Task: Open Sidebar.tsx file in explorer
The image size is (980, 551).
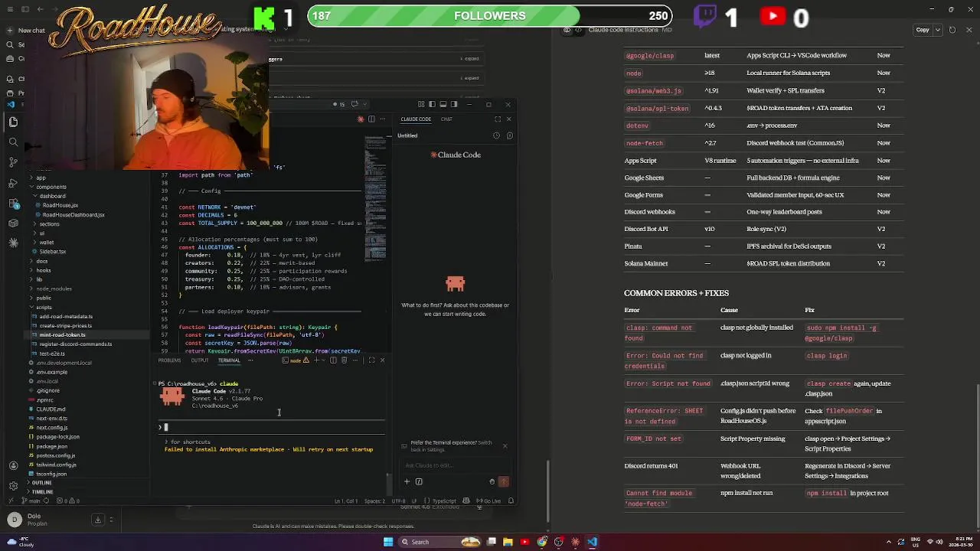Action: [x=52, y=251]
